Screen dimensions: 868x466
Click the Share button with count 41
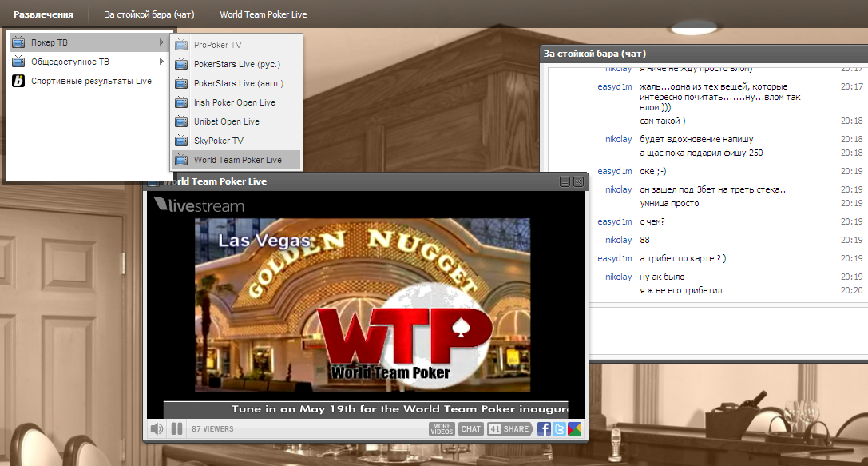tap(509, 429)
